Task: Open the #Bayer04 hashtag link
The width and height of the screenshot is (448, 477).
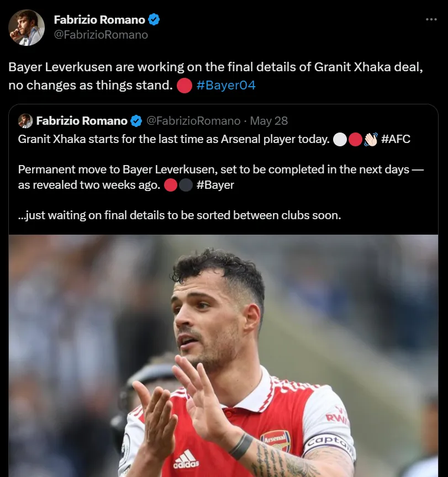Action: point(226,86)
